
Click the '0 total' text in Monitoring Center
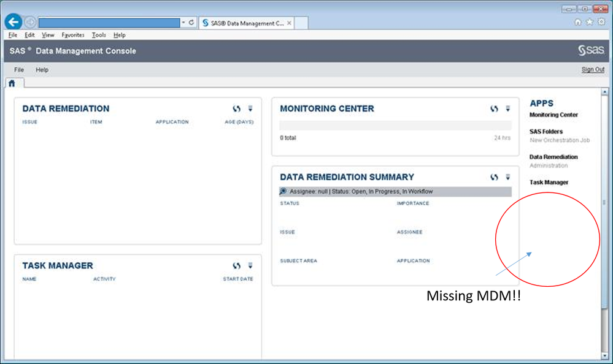coord(288,138)
